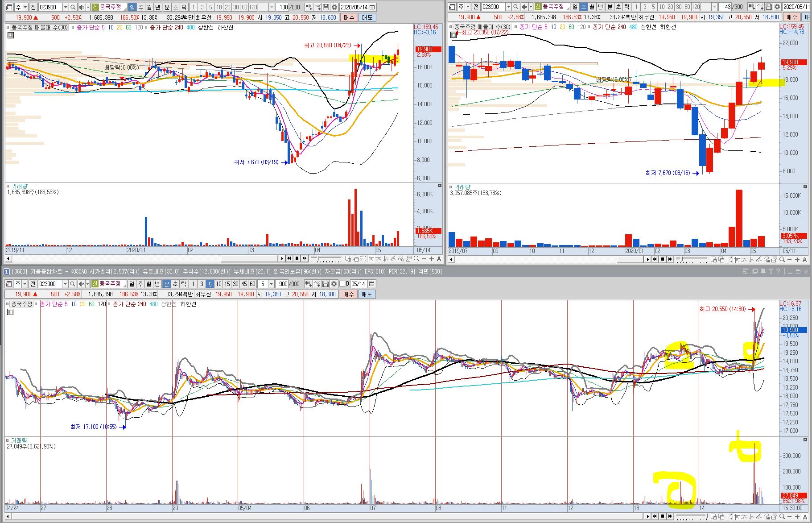Screen dimensions: 812x523
Task: Click grid icon below legend in bottom chart
Action: [10, 311]
